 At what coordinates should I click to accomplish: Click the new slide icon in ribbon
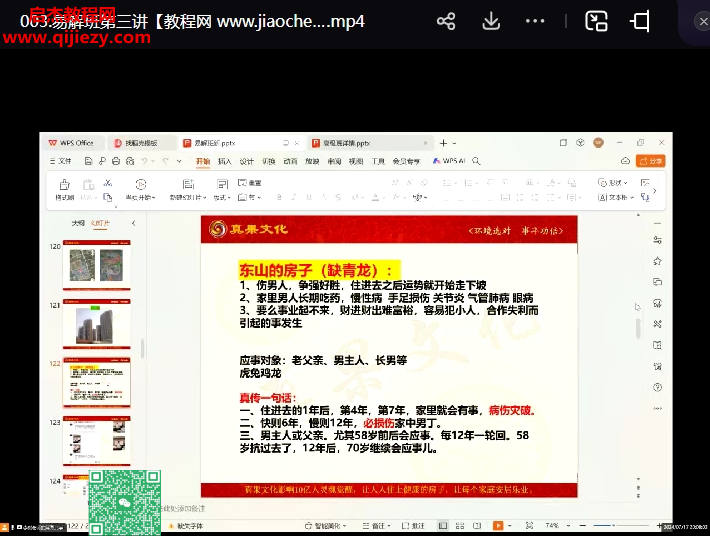pos(188,184)
